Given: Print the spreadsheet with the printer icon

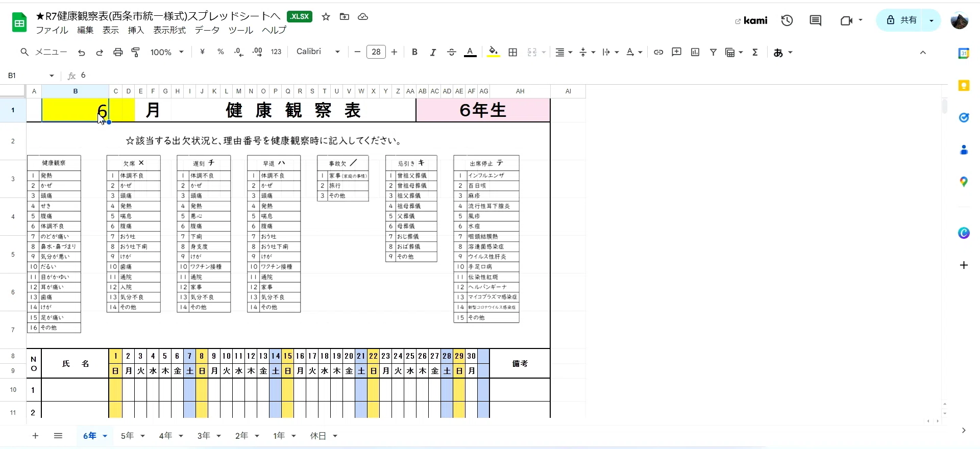Looking at the screenshot, I should [118, 53].
